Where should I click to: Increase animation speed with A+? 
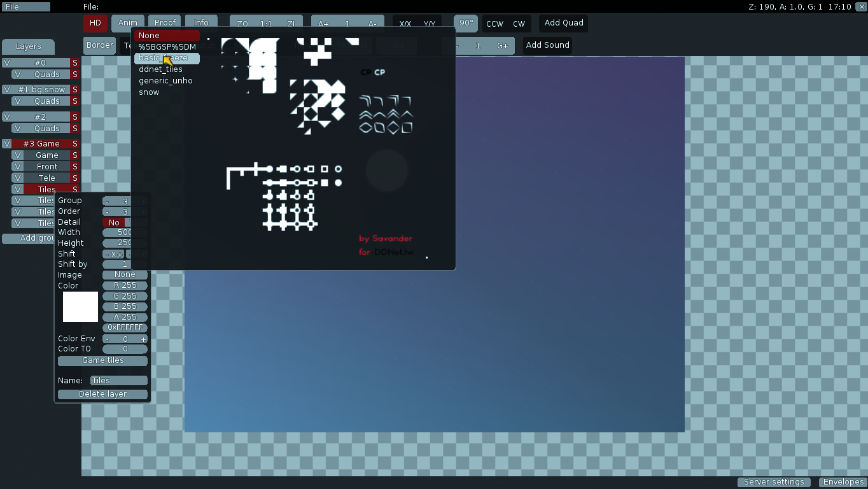pos(323,24)
